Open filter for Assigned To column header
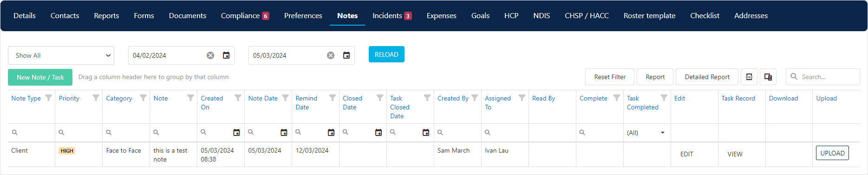This screenshot has width=868, height=175. click(x=522, y=98)
